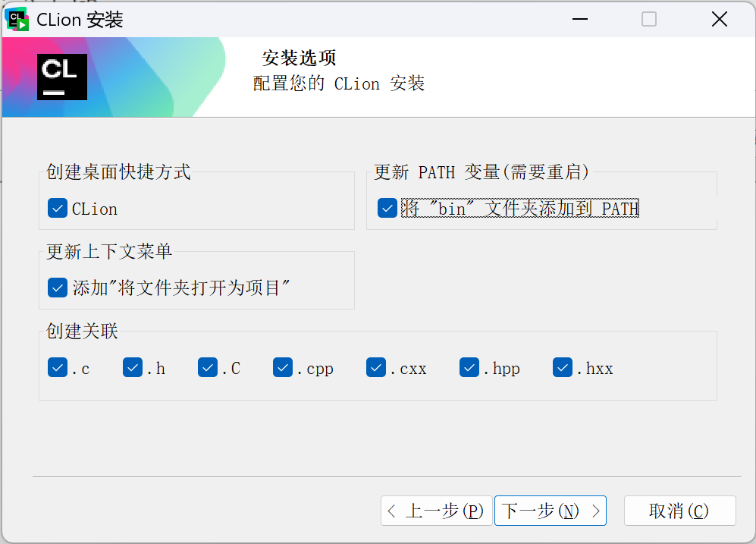Viewport: 756px width, 544px height.
Task: Toggle the .c file association checkbox
Action: pyautogui.click(x=57, y=368)
